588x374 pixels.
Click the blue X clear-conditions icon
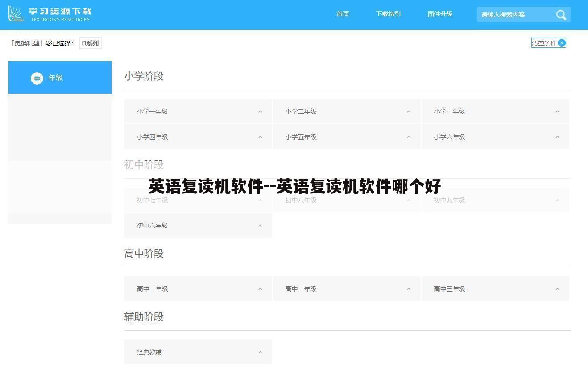(562, 43)
